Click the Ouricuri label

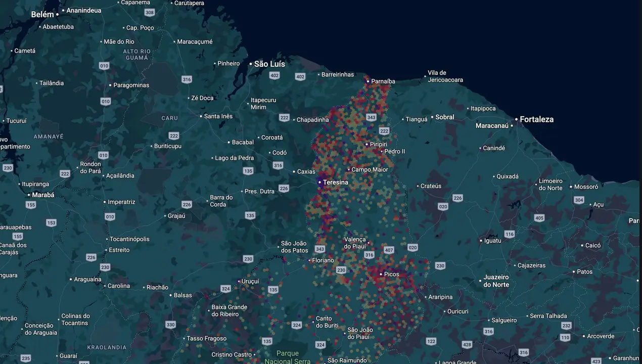pyautogui.click(x=458, y=312)
